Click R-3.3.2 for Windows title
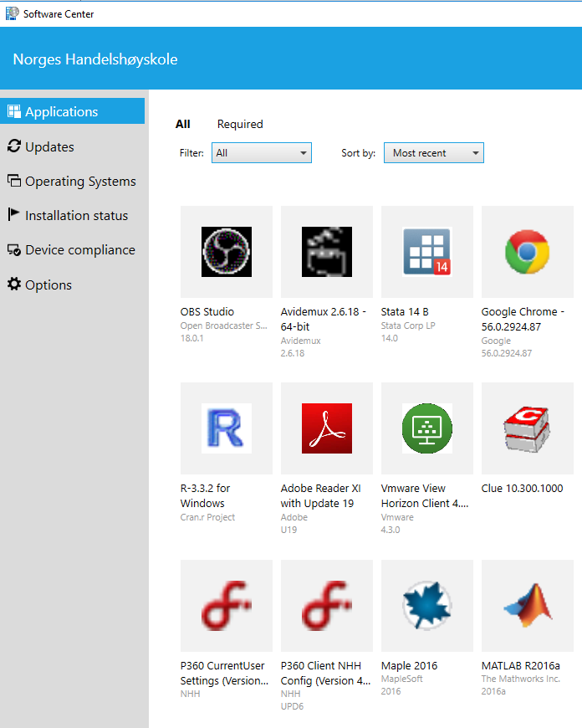Screen dimensions: 582x728 [x=205, y=495]
